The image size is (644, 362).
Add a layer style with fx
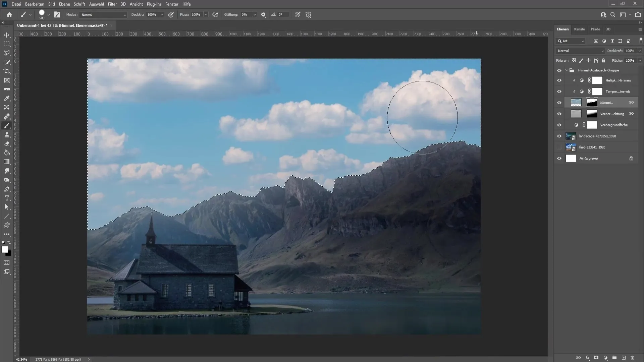[587, 358]
